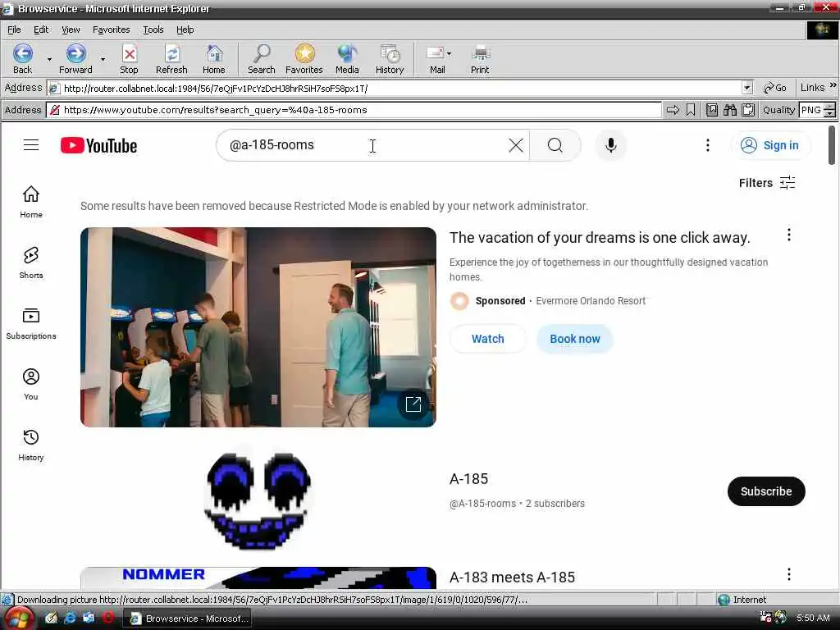Open the Favorites star toolbar button
Image resolution: width=840 pixels, height=630 pixels.
304,59
